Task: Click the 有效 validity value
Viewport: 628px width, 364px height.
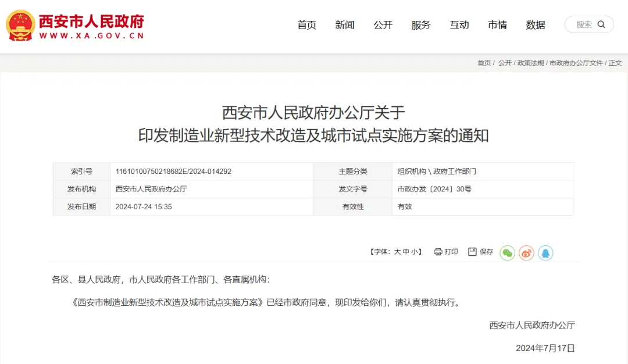Action: [405, 206]
